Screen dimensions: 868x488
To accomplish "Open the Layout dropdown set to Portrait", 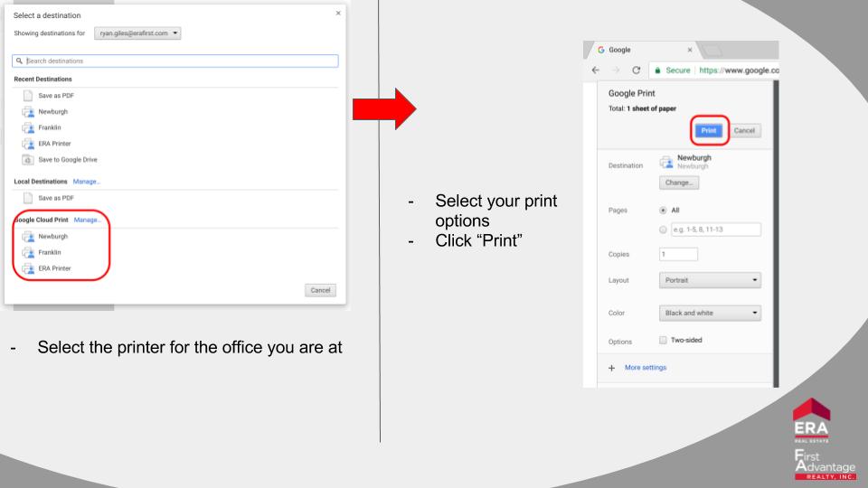I will [x=710, y=280].
